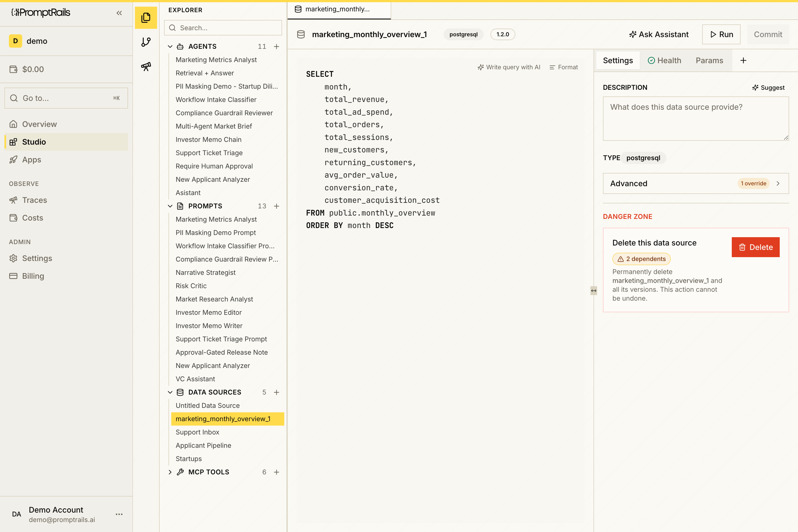Open Apps in the sidebar
The height and width of the screenshot is (532, 798).
[x=66, y=160]
